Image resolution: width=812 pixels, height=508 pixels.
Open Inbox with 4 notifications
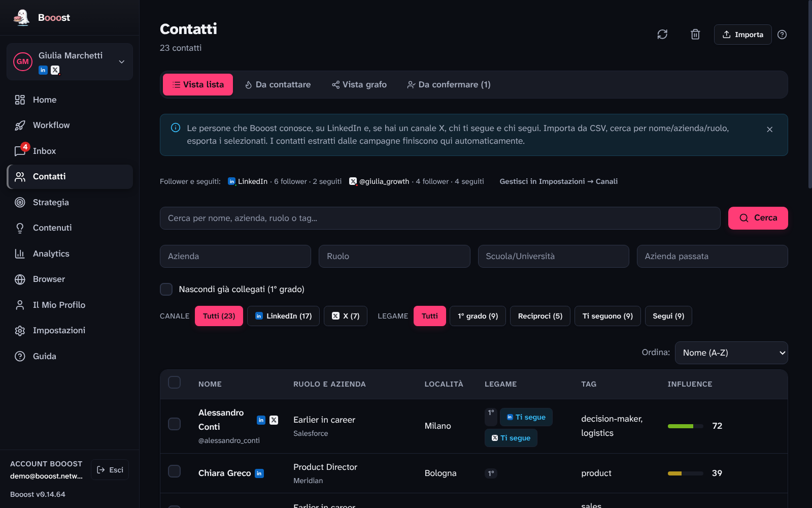coord(70,151)
